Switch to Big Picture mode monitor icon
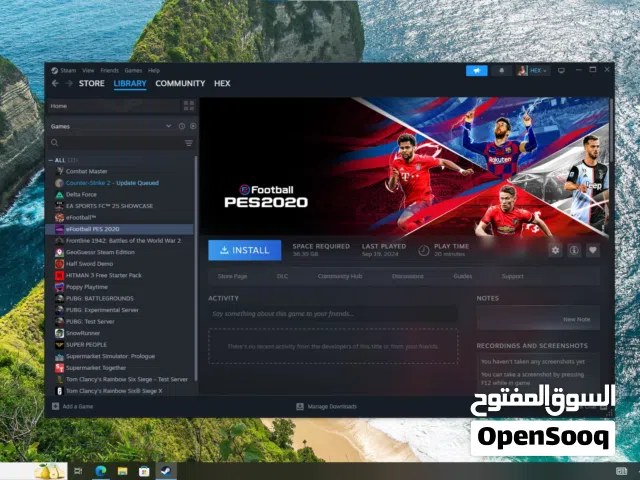Viewport: 640px width, 480px height. [x=561, y=71]
